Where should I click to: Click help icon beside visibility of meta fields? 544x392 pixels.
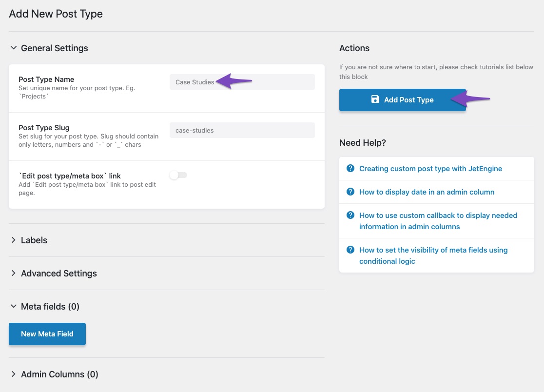point(350,250)
